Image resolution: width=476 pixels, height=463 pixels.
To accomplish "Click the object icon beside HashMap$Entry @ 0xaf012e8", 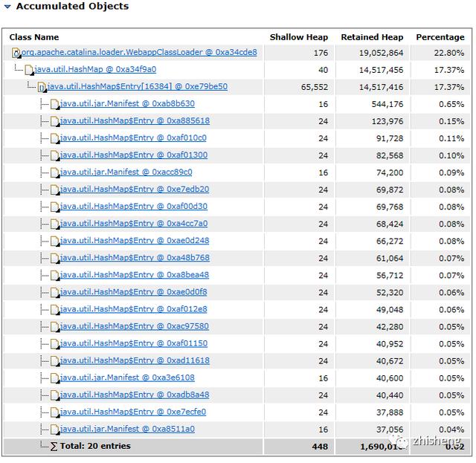I will click(x=55, y=310).
